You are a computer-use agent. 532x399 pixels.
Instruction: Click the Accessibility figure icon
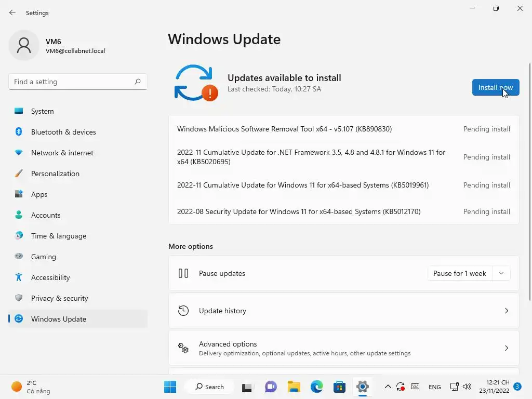(x=19, y=277)
